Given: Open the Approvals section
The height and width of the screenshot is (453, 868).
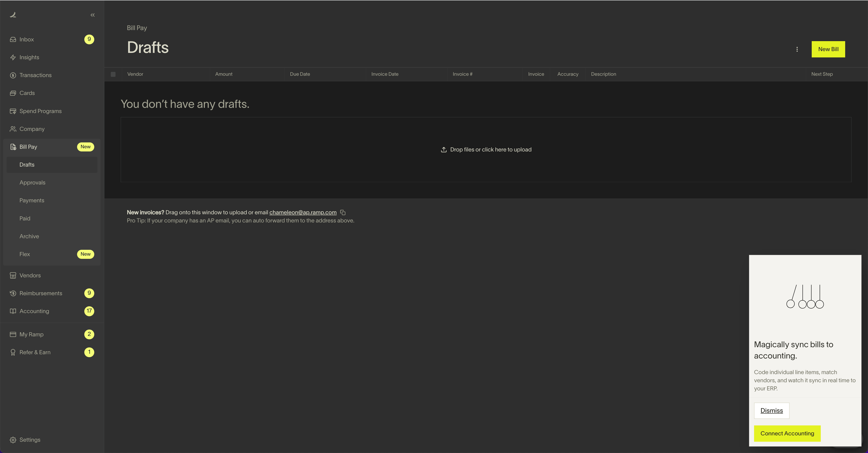Looking at the screenshot, I should tap(52, 183).
